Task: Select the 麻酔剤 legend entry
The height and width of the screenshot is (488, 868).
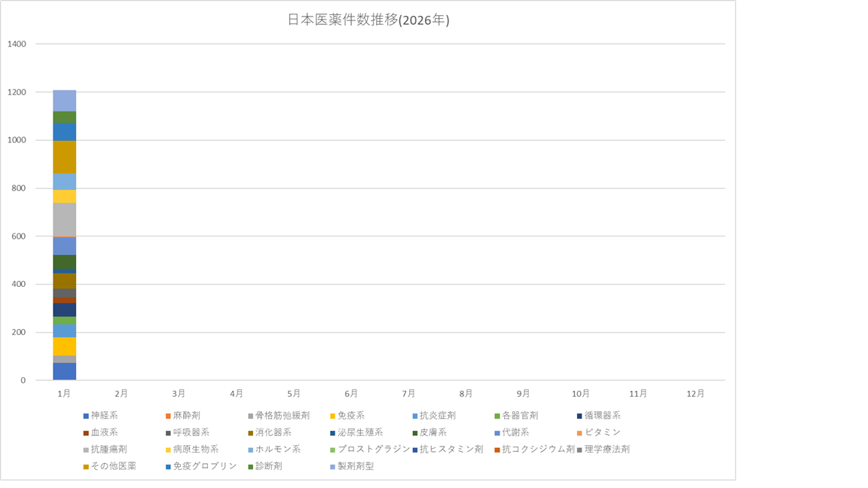Action: pos(186,415)
